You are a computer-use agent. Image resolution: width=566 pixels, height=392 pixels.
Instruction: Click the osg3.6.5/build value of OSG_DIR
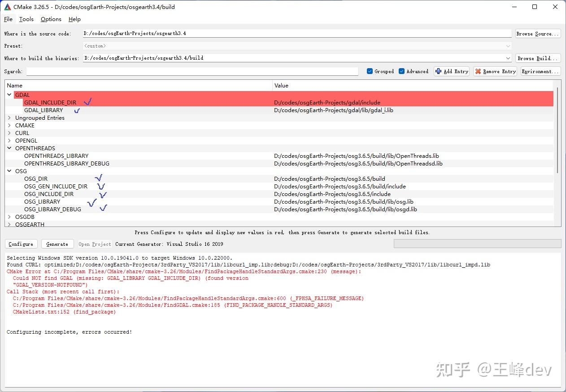tap(330, 179)
